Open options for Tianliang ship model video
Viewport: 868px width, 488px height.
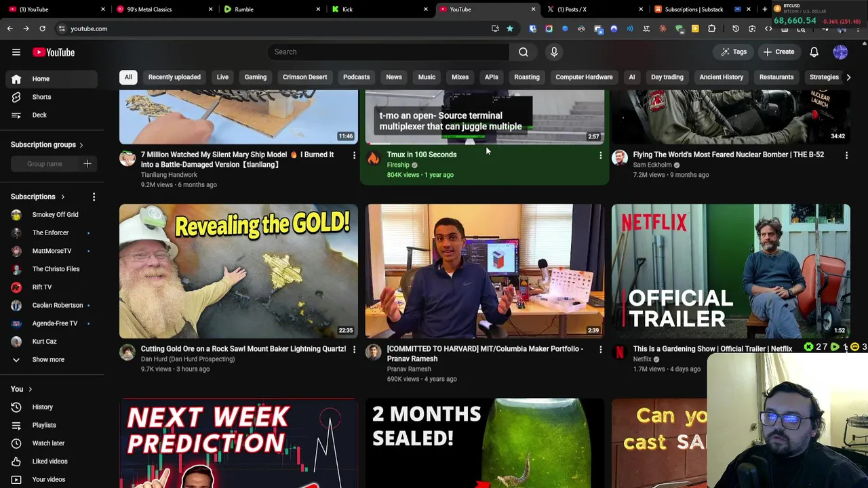(354, 156)
